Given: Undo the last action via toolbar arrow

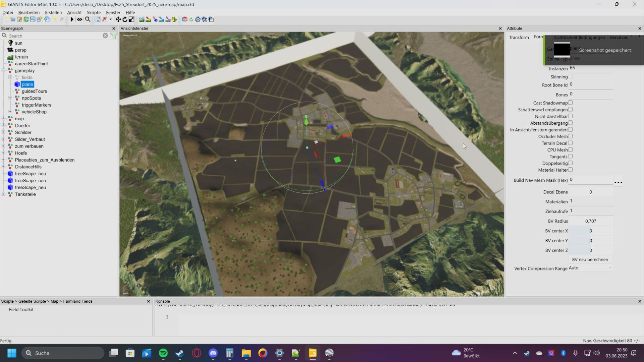Looking at the screenshot, I should tap(55, 19).
